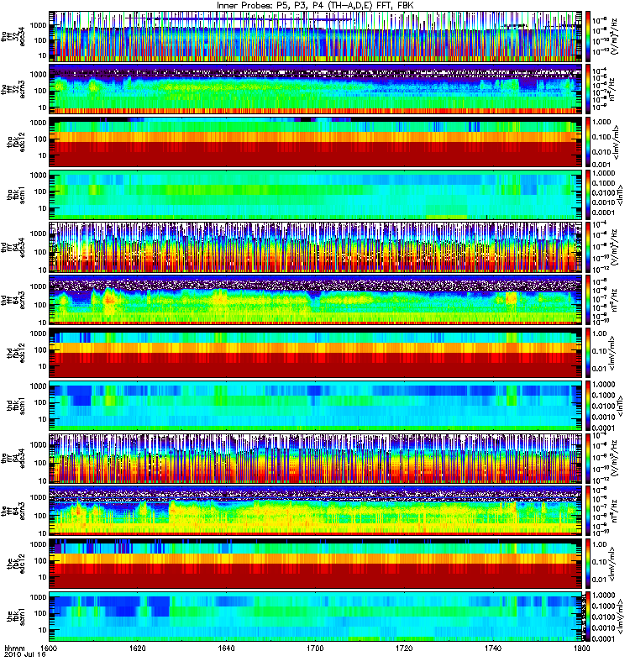Click the 1800 time axis label
Viewport: 630px width, 672px height.
click(x=581, y=648)
